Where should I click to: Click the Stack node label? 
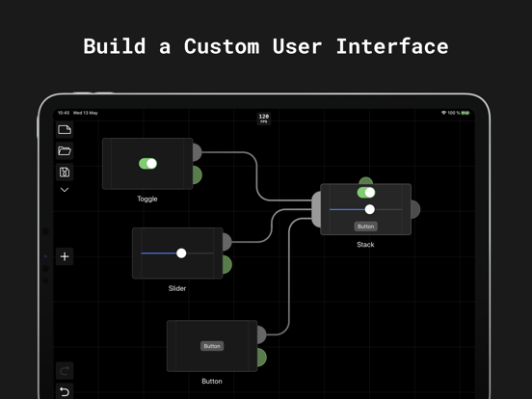pyautogui.click(x=365, y=245)
